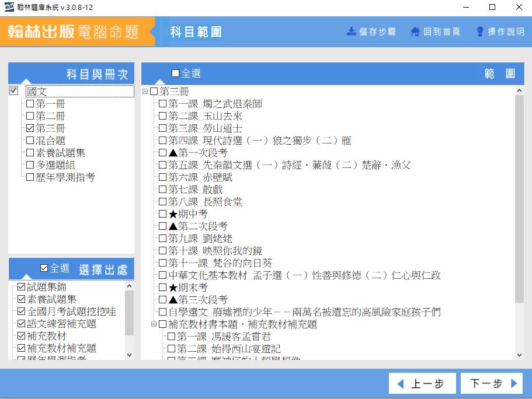Check 自學選文_廢墟裡的少年 checkbox
This screenshot has height=399, width=532.
click(162, 311)
